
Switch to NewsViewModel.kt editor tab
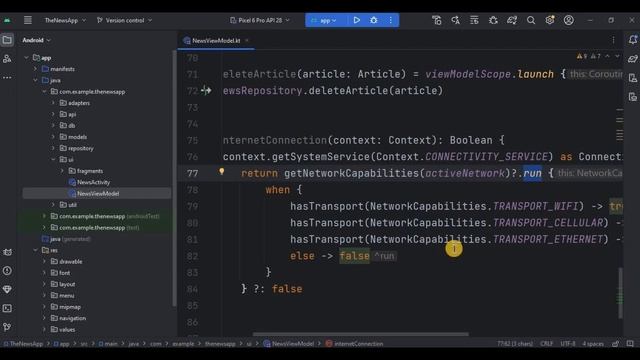click(x=216, y=40)
